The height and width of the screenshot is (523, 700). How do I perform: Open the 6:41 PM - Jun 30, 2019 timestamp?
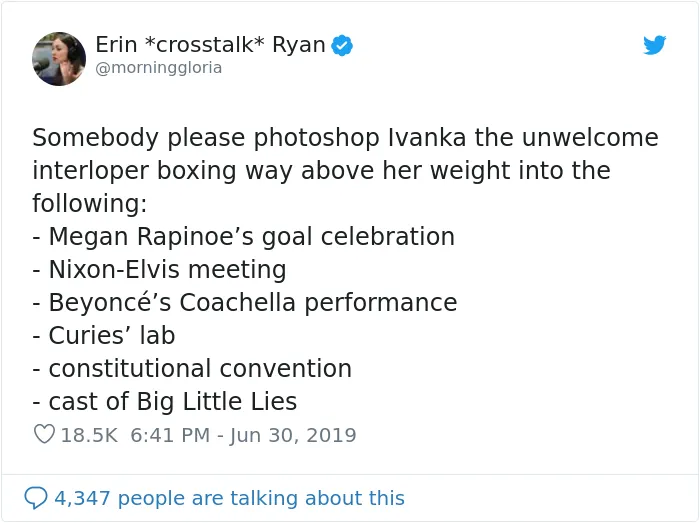click(x=243, y=435)
